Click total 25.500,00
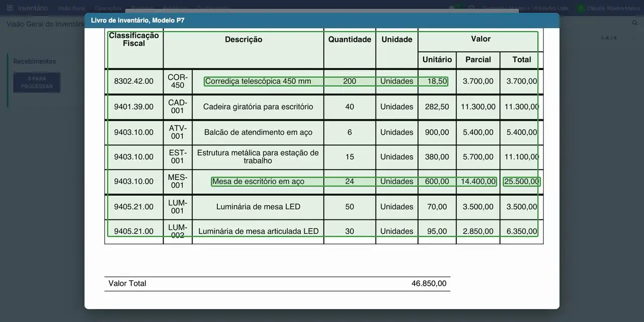Image resolution: width=644 pixels, height=322 pixels. coord(522,182)
